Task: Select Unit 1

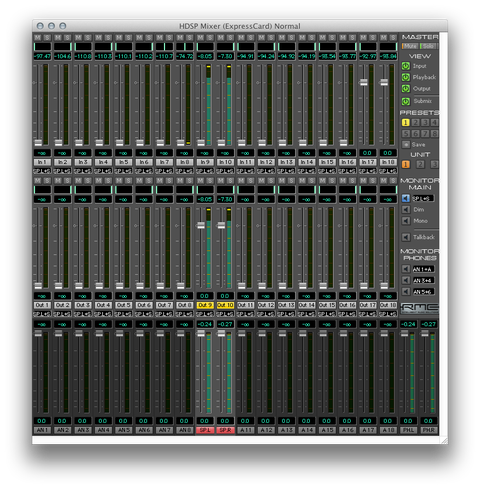Action: coord(405,164)
